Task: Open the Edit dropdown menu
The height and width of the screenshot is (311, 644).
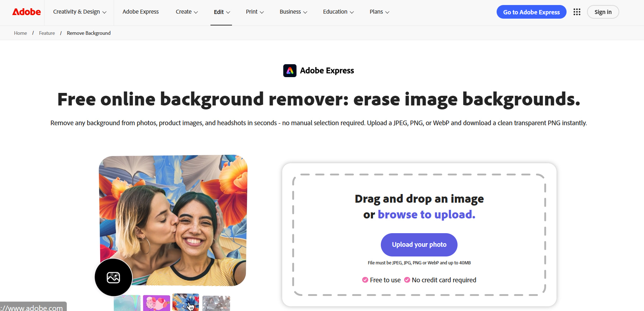Action: [222, 12]
